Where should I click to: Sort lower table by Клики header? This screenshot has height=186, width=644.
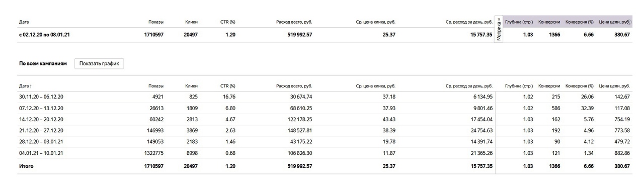point(191,86)
